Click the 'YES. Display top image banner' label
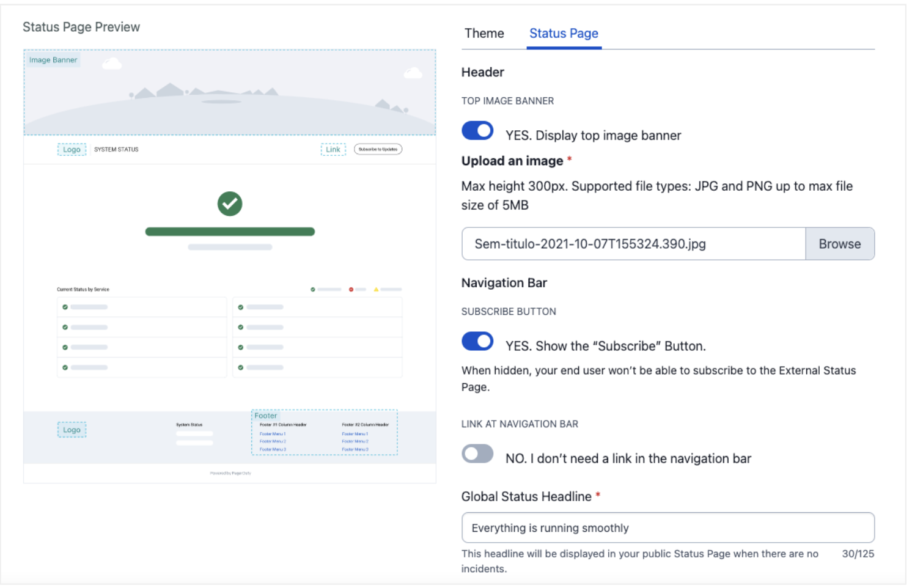Image resolution: width=912 pixels, height=588 pixels. (x=593, y=135)
